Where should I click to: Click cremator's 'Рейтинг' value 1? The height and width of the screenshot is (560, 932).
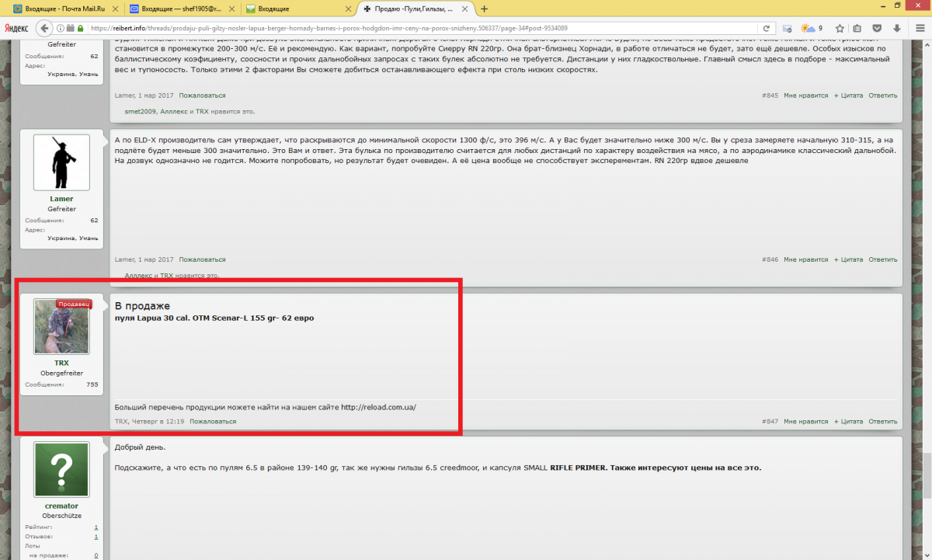(96, 527)
